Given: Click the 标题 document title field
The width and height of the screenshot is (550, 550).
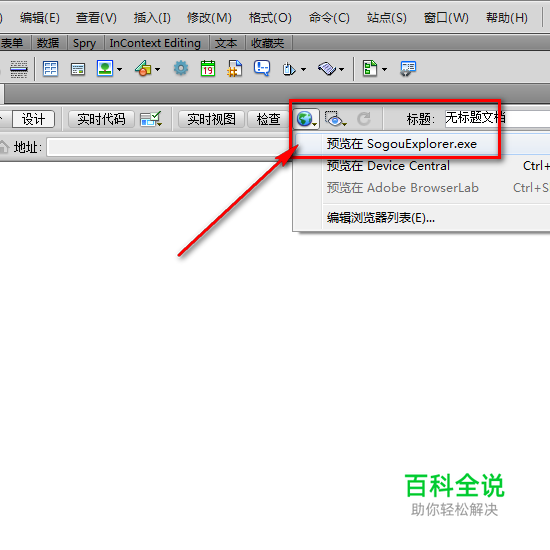Looking at the screenshot, I should (497, 119).
